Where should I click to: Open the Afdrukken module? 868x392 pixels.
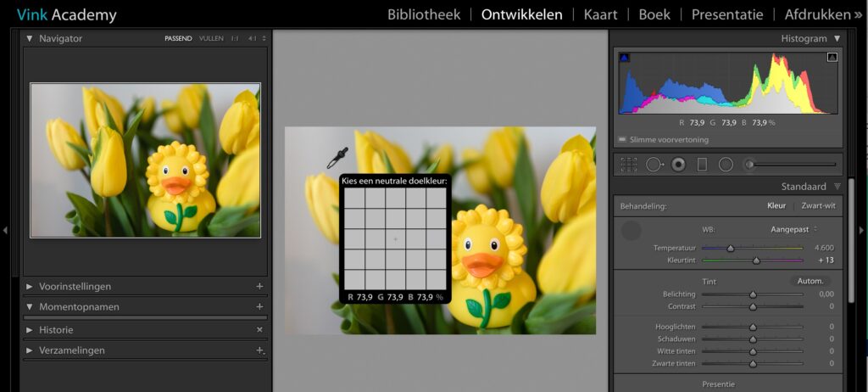[817, 14]
